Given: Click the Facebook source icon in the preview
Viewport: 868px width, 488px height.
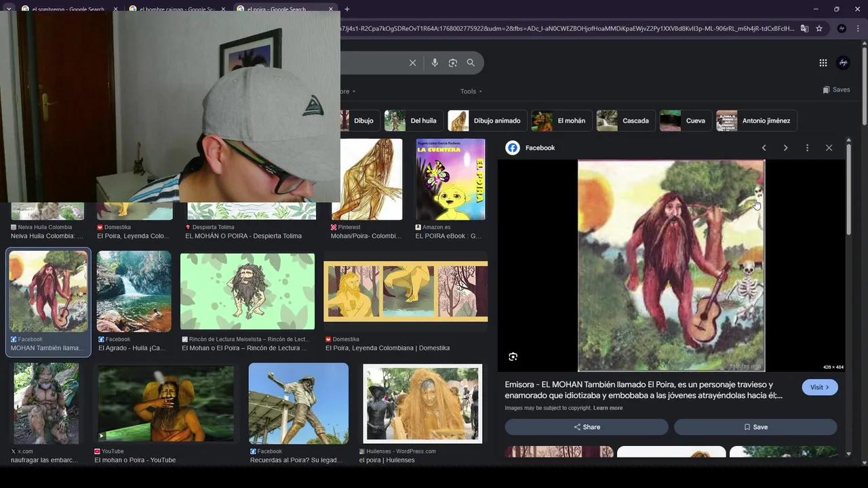Looking at the screenshot, I should pos(513,148).
